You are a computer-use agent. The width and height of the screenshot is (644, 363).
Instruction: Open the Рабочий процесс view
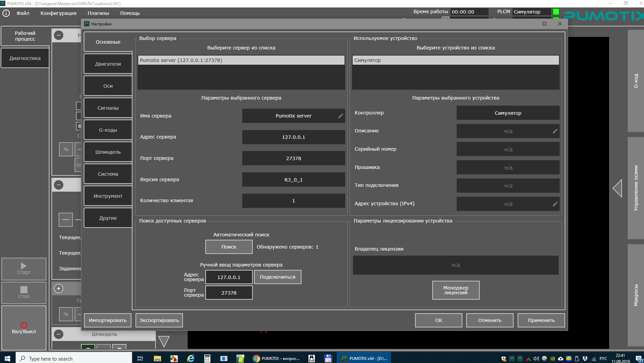25,36
